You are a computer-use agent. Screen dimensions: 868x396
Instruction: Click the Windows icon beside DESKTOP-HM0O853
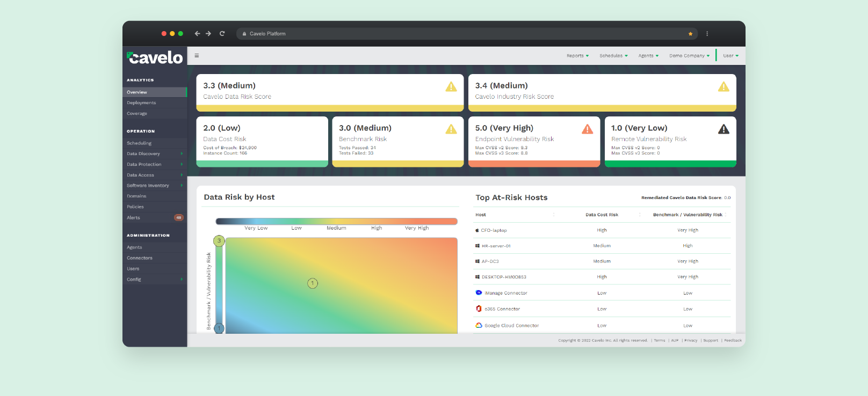click(478, 277)
